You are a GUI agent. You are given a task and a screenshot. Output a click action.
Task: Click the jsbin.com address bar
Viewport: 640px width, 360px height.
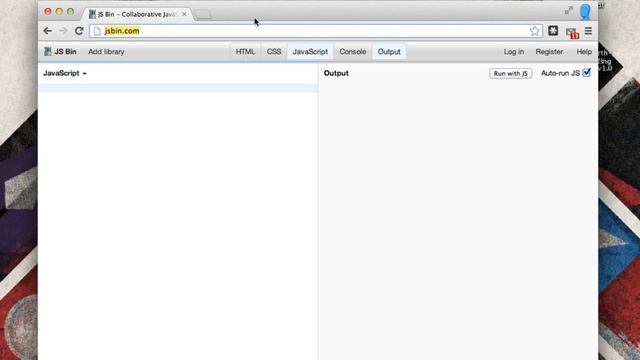click(x=316, y=31)
